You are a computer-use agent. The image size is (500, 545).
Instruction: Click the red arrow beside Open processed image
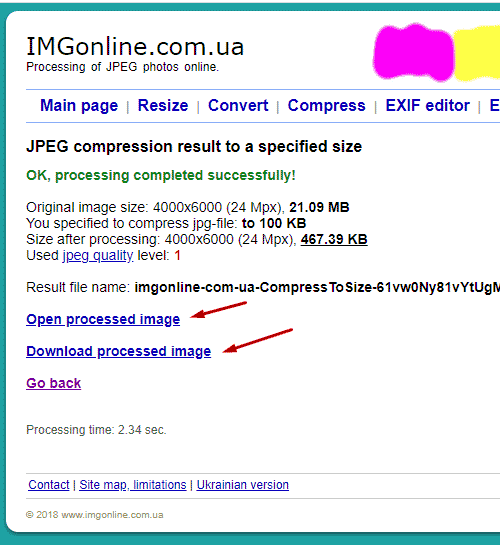[x=218, y=309]
